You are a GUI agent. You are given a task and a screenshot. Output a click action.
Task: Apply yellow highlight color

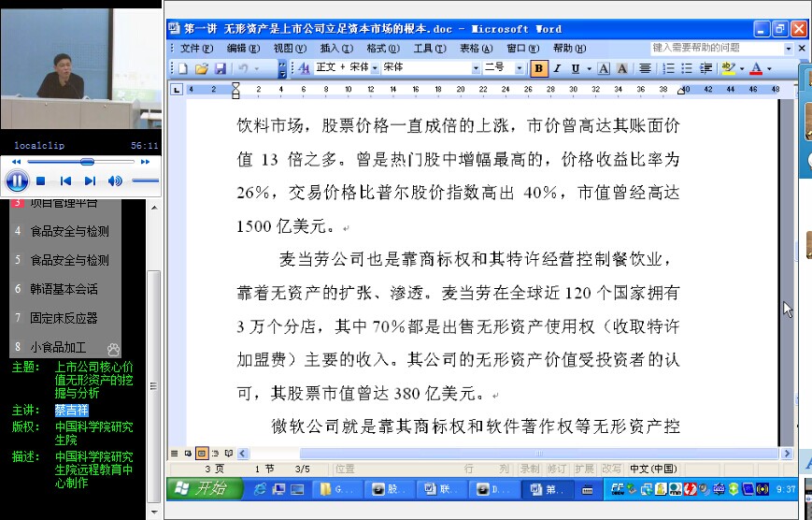point(729,68)
